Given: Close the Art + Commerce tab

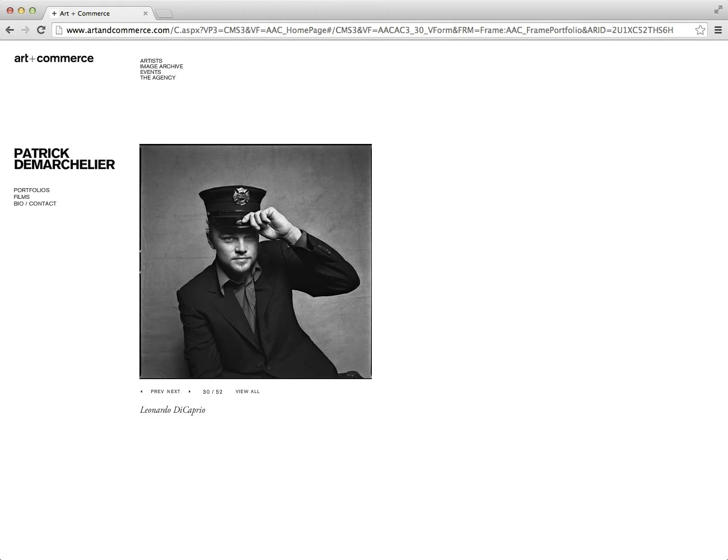Looking at the screenshot, I should click(x=146, y=13).
